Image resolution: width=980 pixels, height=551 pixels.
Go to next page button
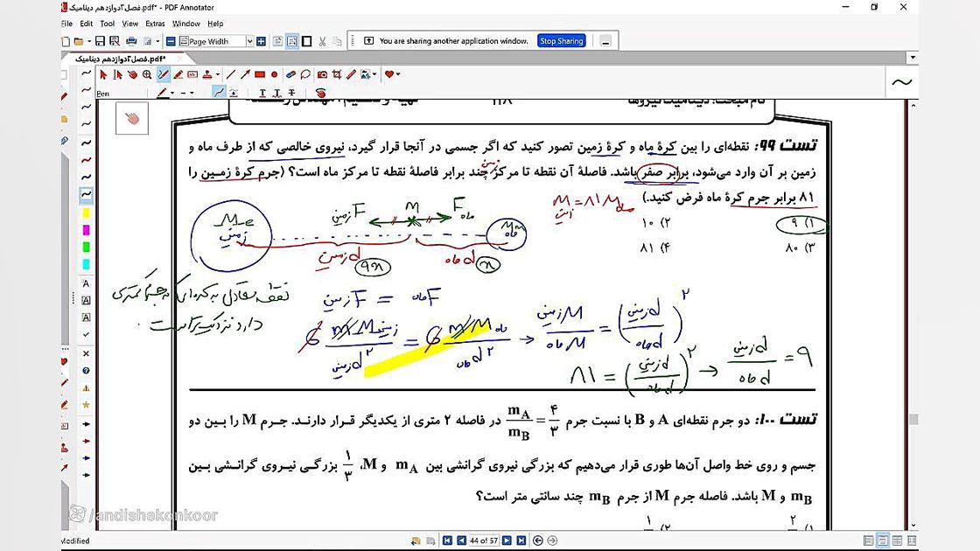[507, 541]
